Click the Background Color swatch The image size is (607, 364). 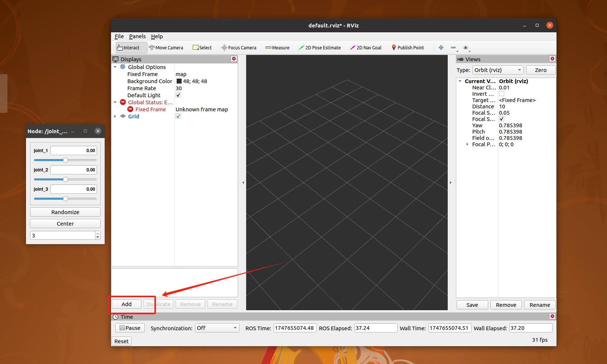click(179, 81)
